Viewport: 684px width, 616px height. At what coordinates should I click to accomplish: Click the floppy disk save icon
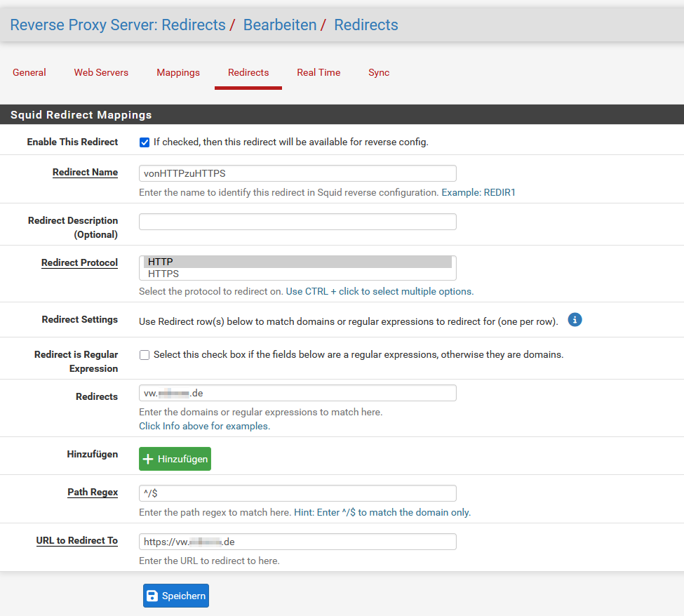(x=152, y=596)
